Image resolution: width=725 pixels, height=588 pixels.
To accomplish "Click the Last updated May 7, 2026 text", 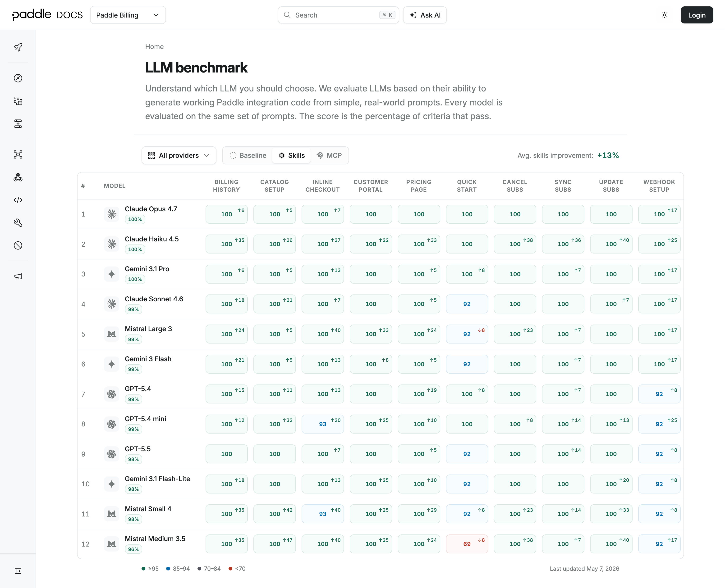I will (x=584, y=569).
